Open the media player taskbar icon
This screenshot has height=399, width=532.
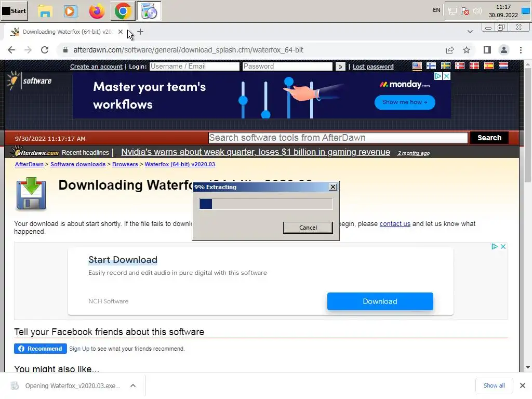tap(70, 11)
